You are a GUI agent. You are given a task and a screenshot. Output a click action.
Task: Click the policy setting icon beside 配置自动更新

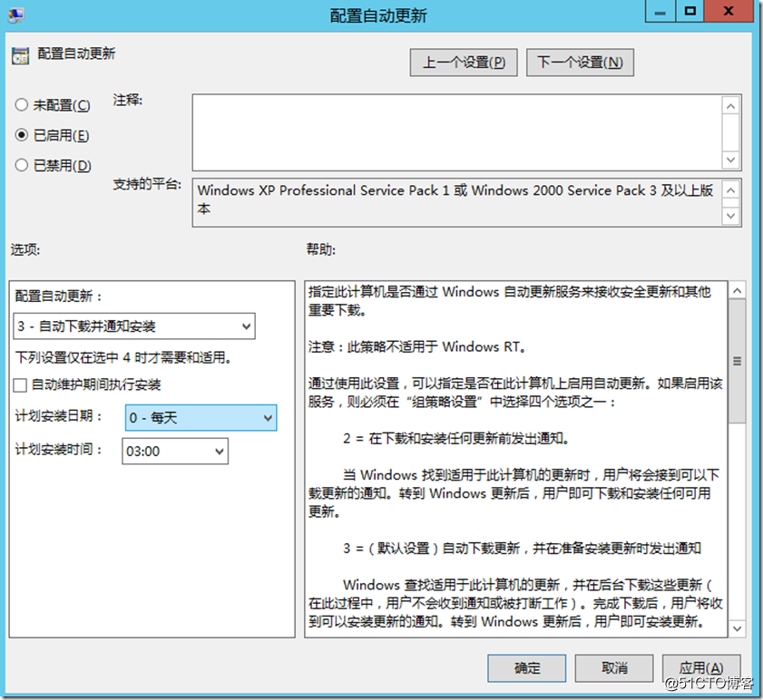tap(21, 56)
